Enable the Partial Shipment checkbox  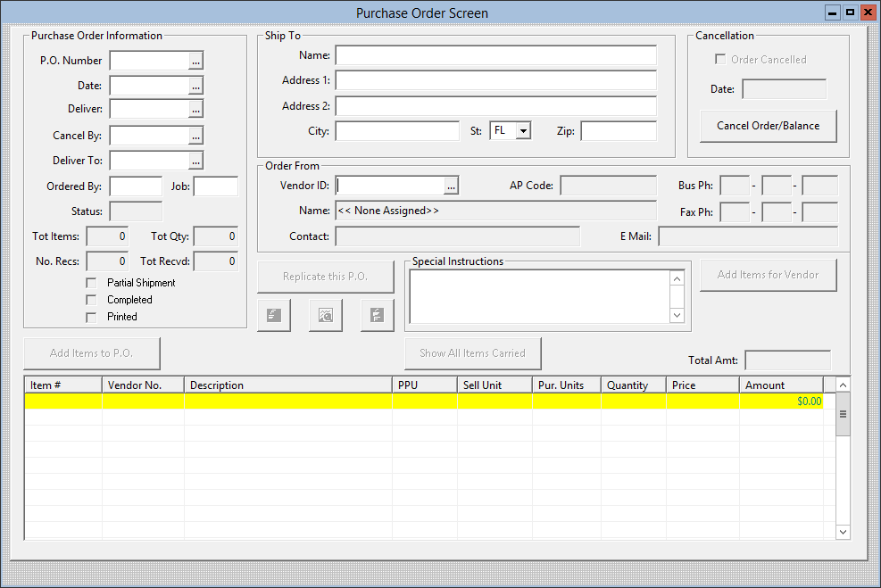coord(92,283)
